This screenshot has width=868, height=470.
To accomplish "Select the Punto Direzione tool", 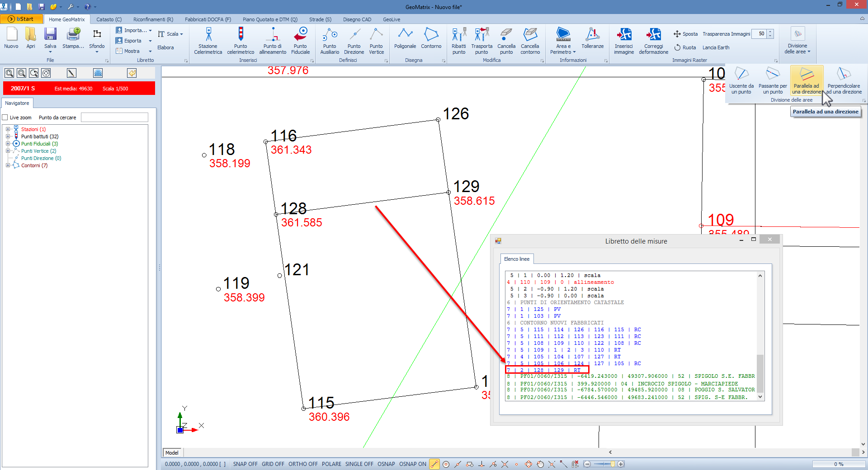I will 354,40.
